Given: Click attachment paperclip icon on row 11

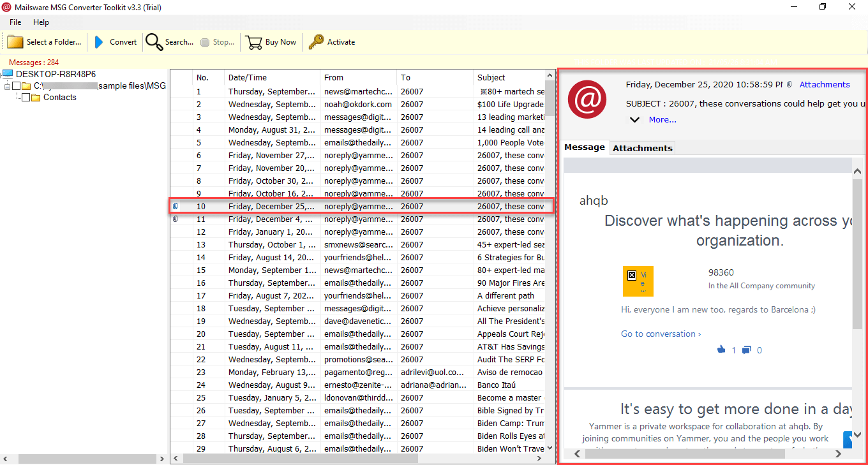Looking at the screenshot, I should [x=176, y=219].
